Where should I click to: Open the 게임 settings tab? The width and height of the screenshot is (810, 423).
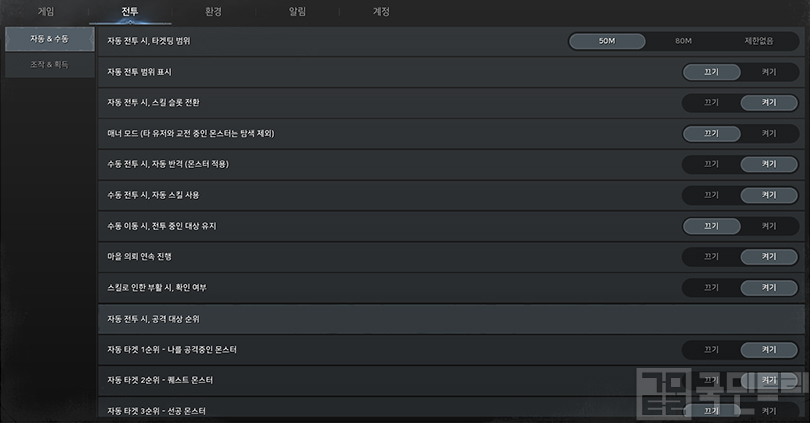[46, 11]
